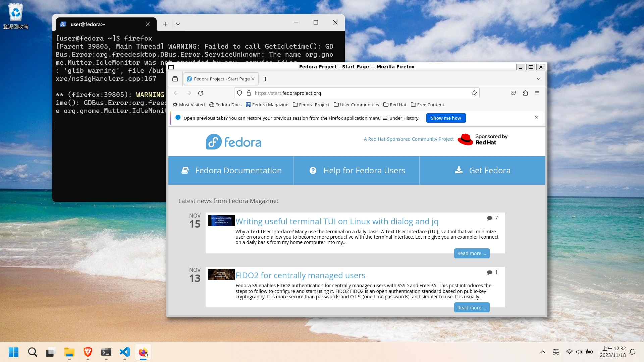This screenshot has width=644, height=362.
Task: Click the Show me how button
Action: click(446, 118)
